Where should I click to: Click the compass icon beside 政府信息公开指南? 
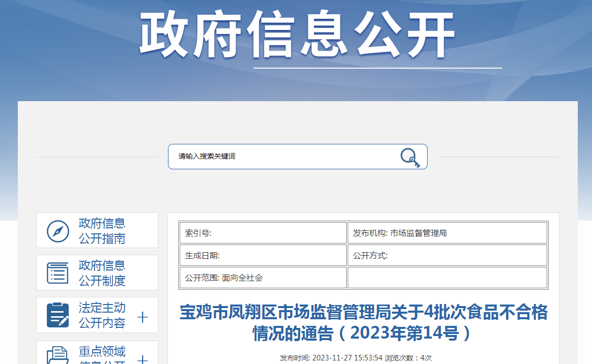pos(58,231)
